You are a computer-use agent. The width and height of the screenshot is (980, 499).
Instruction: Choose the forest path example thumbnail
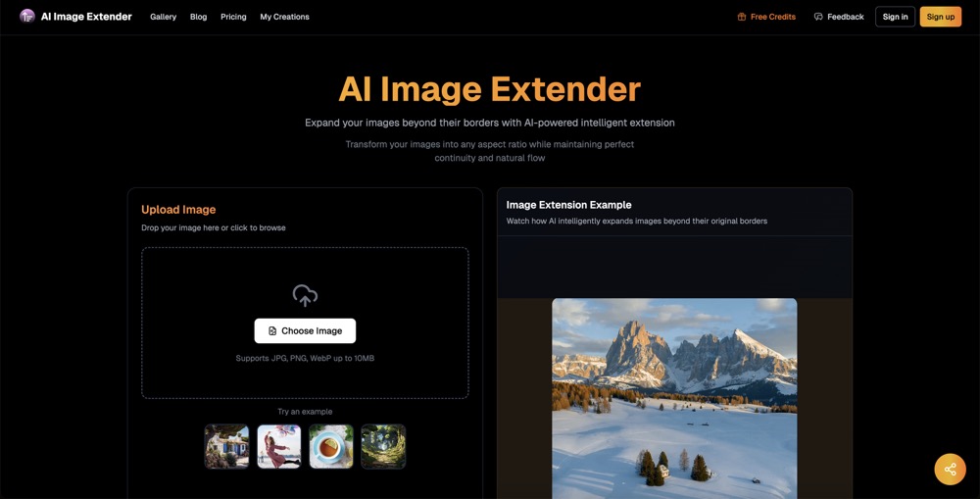click(x=383, y=446)
